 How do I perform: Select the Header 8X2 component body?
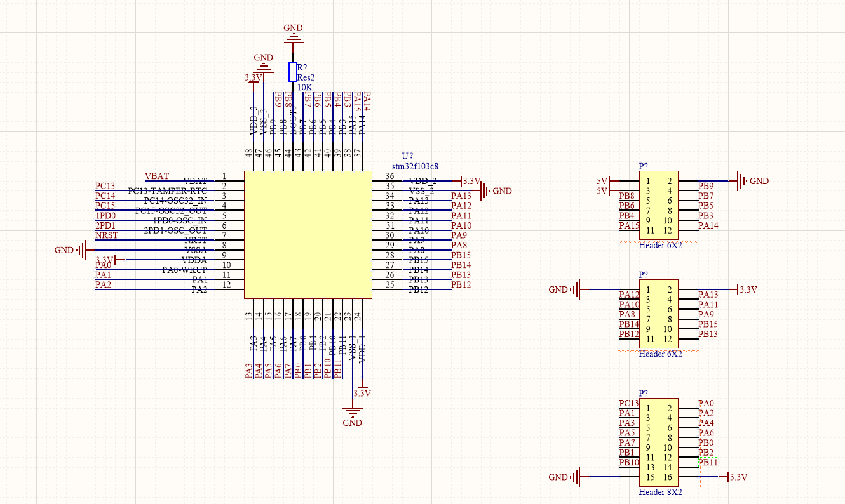pyautogui.click(x=658, y=442)
